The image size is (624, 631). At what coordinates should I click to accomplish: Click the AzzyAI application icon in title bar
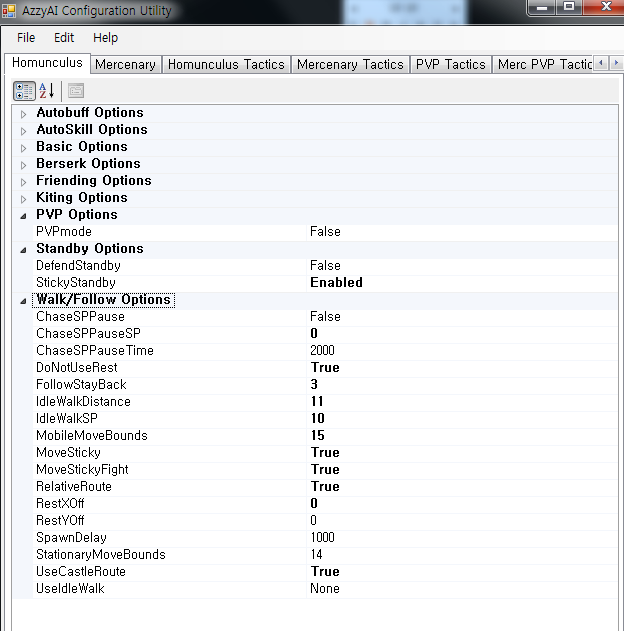coord(10,11)
